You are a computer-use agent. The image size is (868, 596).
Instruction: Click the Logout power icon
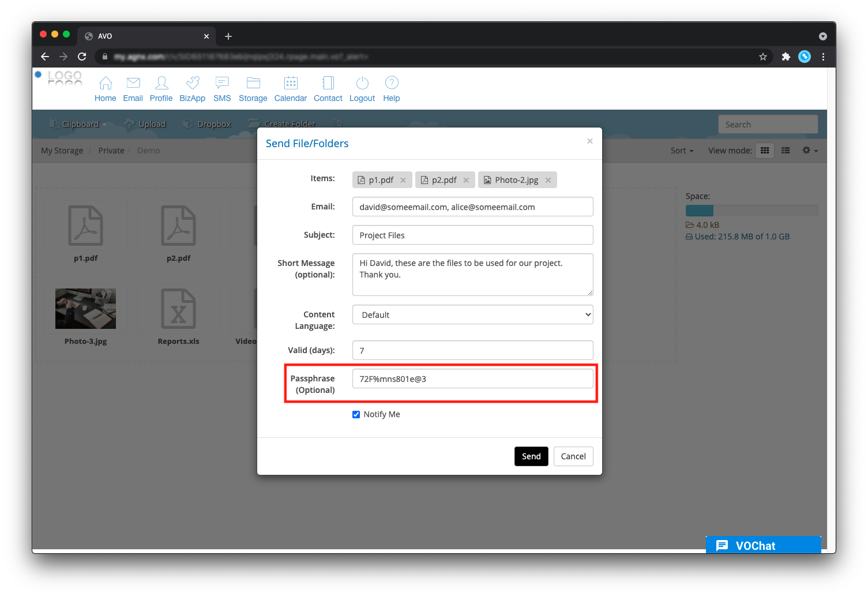pyautogui.click(x=362, y=84)
